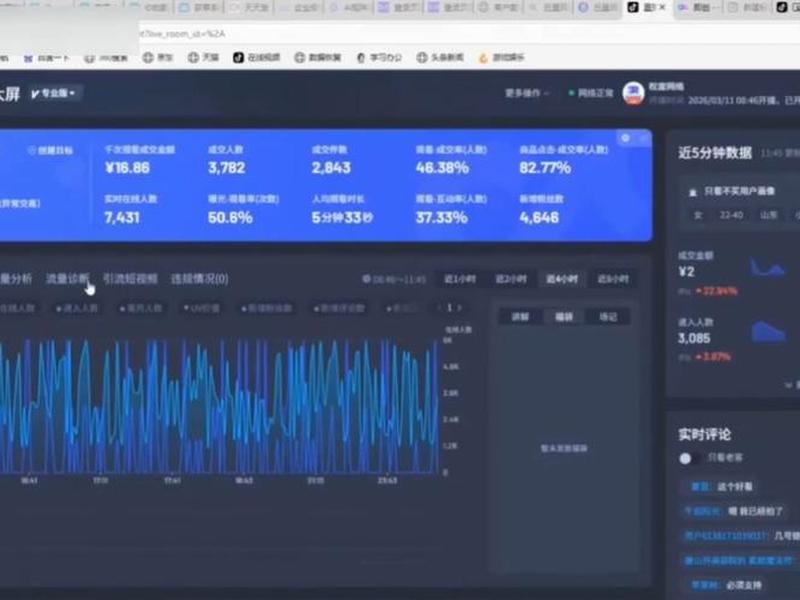Open the 游戏娱乐 flame bookmark
Viewport: 800px width, 600px height.
coord(502,57)
